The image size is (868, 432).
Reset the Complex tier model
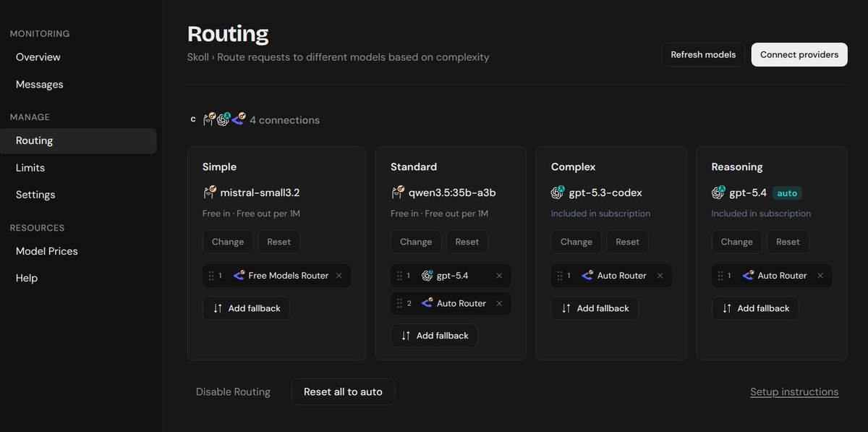coord(628,242)
